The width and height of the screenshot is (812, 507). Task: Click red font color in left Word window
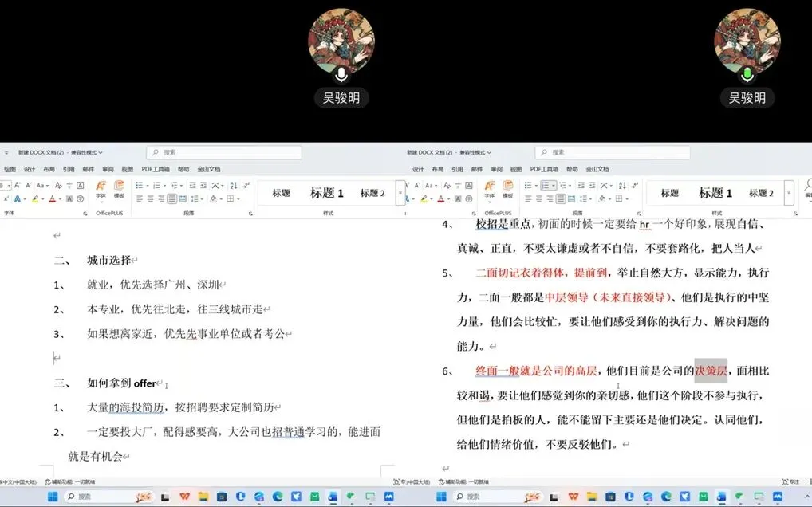pos(53,198)
